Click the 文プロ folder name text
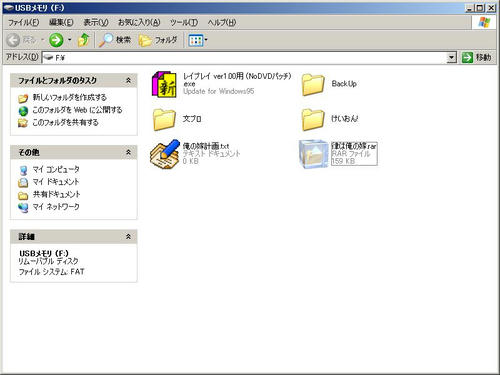This screenshot has width=500, height=375. [x=192, y=119]
